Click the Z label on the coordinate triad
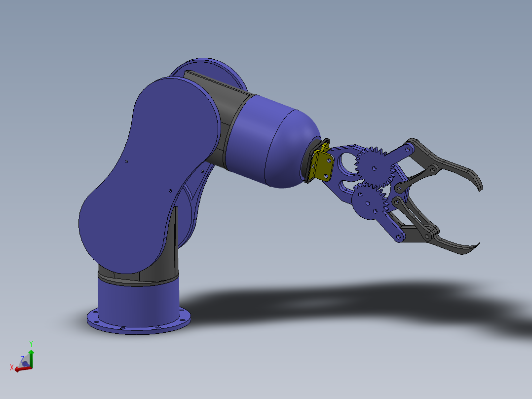The image size is (532, 399). (22, 358)
